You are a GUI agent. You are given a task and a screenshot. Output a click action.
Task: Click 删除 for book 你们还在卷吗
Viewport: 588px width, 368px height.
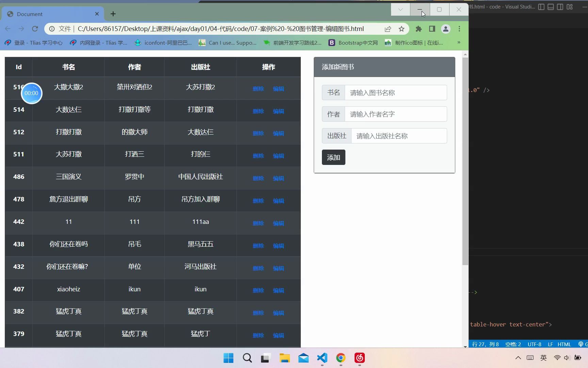[x=258, y=246]
